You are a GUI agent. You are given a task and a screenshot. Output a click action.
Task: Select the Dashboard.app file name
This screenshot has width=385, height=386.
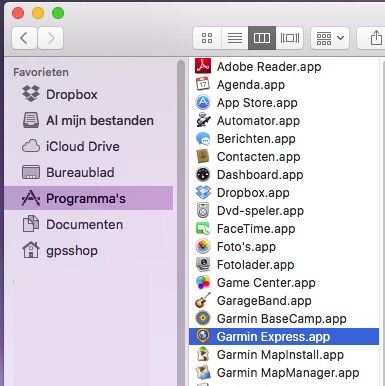tap(260, 175)
